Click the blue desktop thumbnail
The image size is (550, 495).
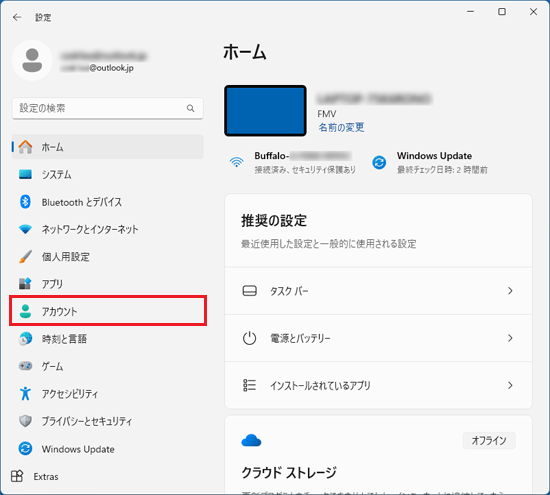coord(265,111)
